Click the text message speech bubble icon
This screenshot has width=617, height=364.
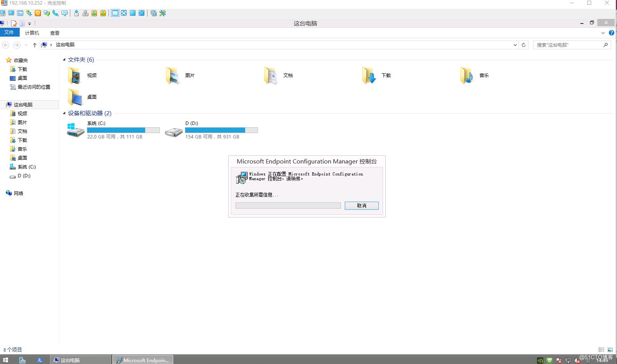(64, 13)
